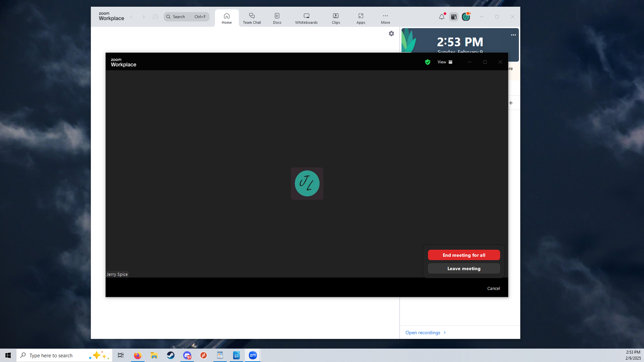The width and height of the screenshot is (644, 362).
Task: Expand the chevron next to Open recordings
Action: pyautogui.click(x=445, y=333)
